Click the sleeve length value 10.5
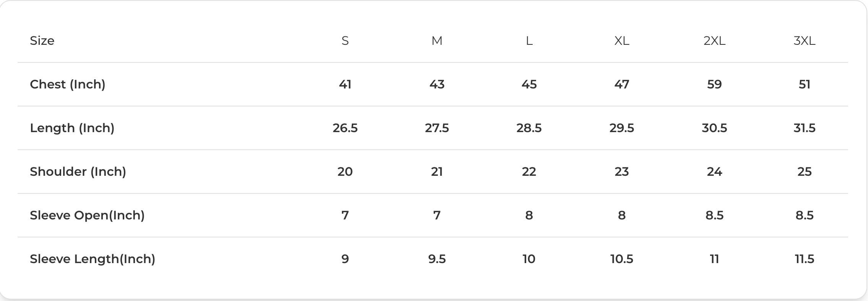Image resolution: width=868 pixels, height=301 pixels. [622, 259]
